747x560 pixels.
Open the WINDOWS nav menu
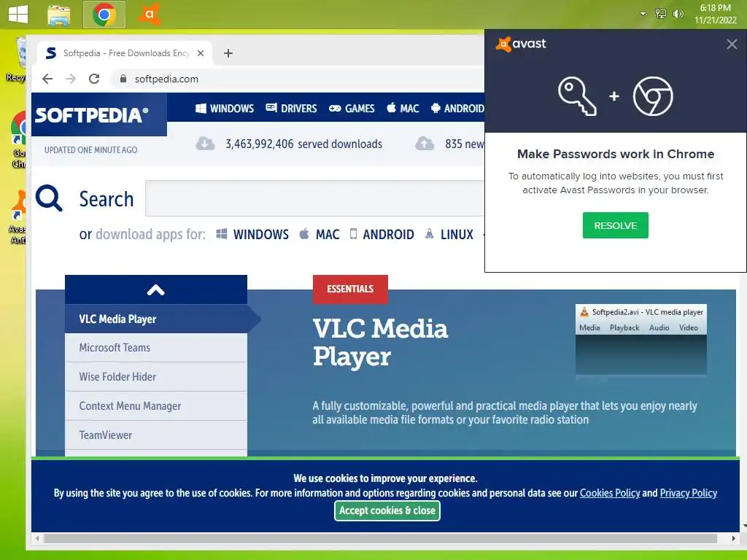point(225,109)
